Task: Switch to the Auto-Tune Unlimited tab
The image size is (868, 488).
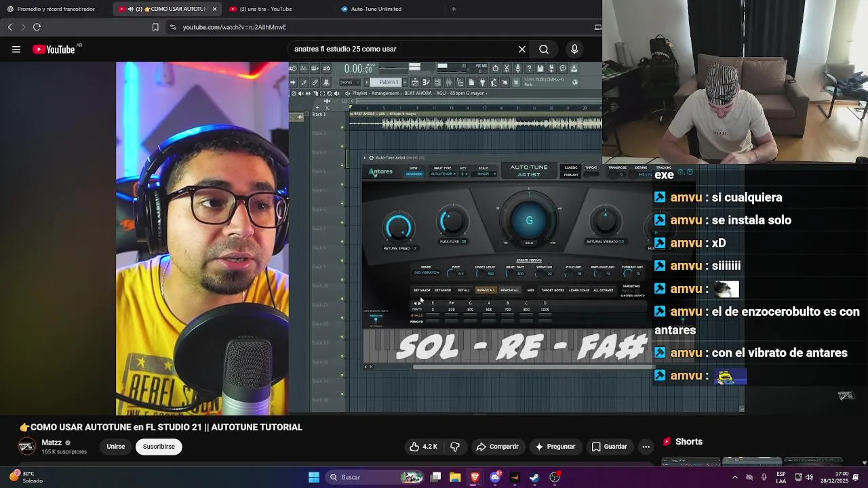Action: (376, 9)
